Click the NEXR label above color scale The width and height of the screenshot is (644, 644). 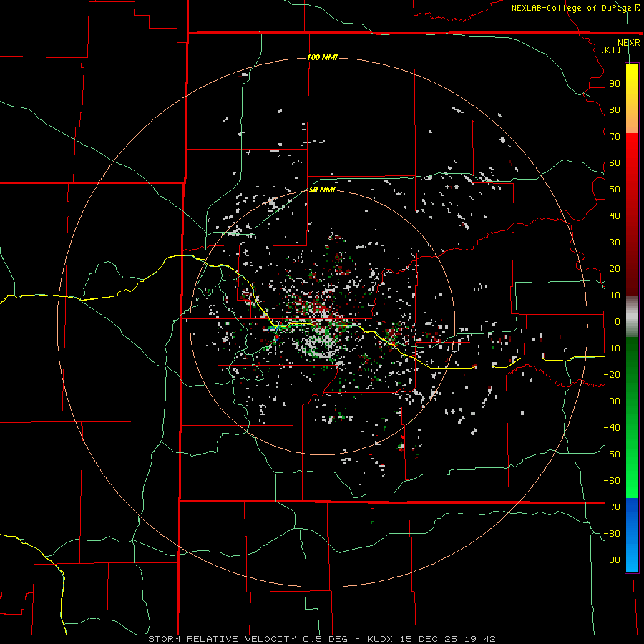(x=629, y=43)
